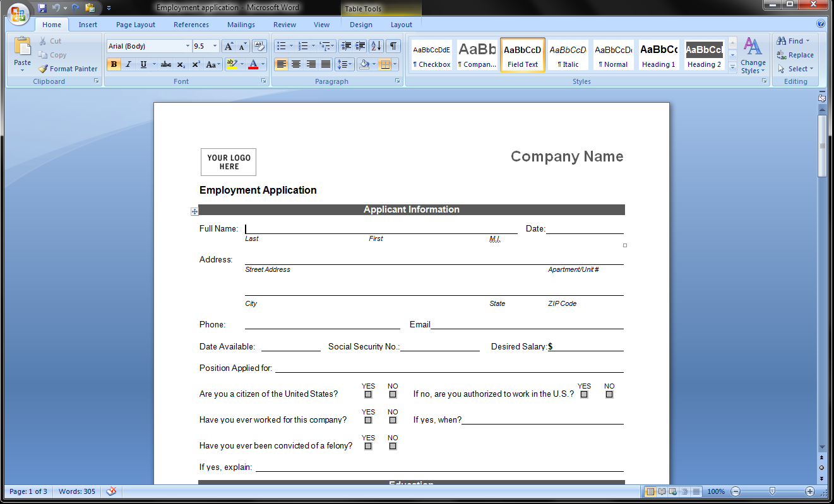The image size is (834, 504).
Task: Open the font name dropdown
Action: (x=188, y=46)
